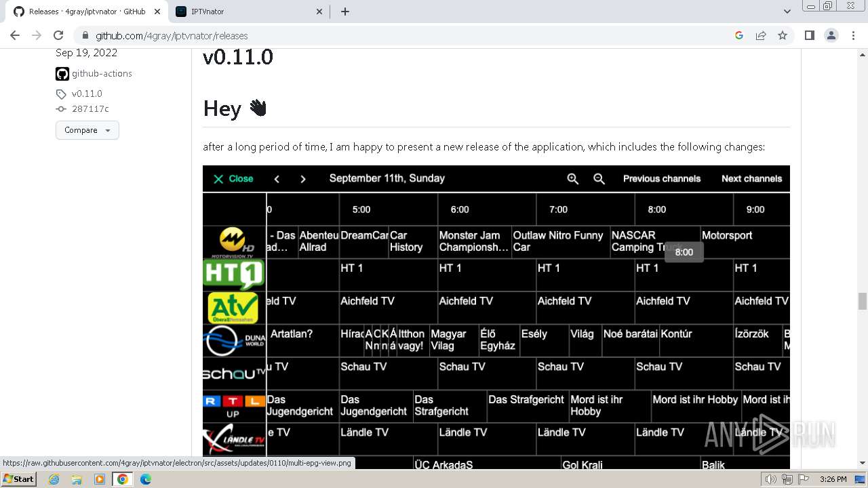
Task: Click 'September 11th, Sunday' date text
Action: [387, 178]
